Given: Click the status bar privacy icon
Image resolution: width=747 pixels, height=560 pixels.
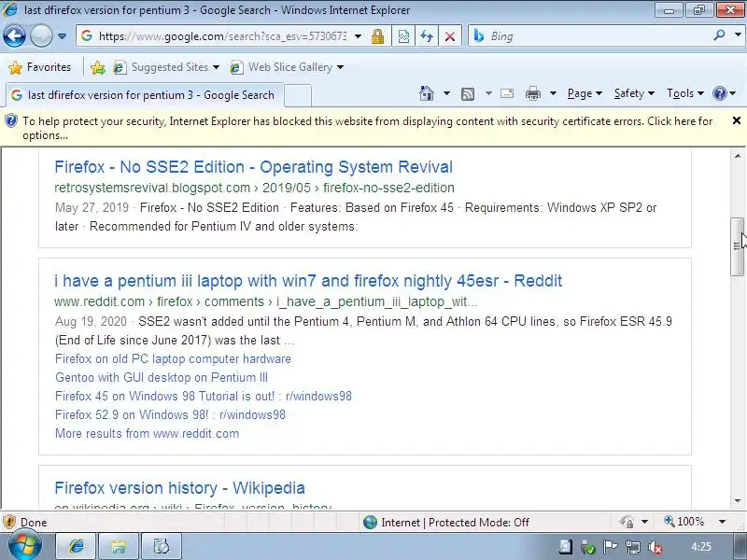Looking at the screenshot, I should point(627,522).
